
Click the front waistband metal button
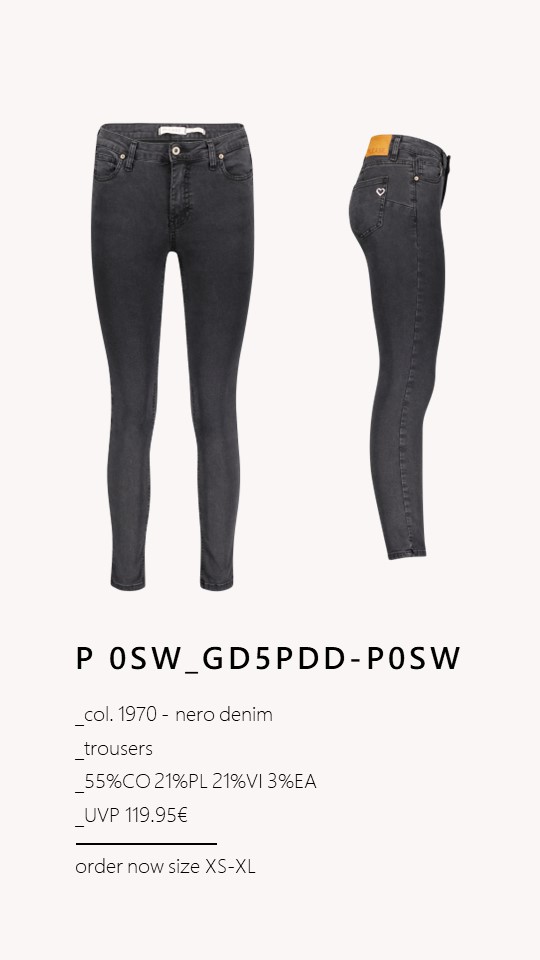(176, 150)
